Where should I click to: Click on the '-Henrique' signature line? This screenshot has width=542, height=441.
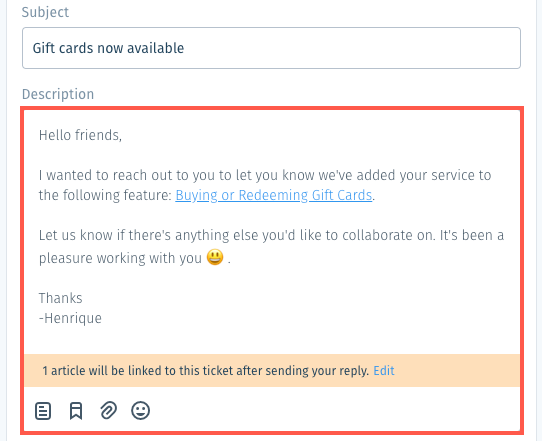(70, 318)
